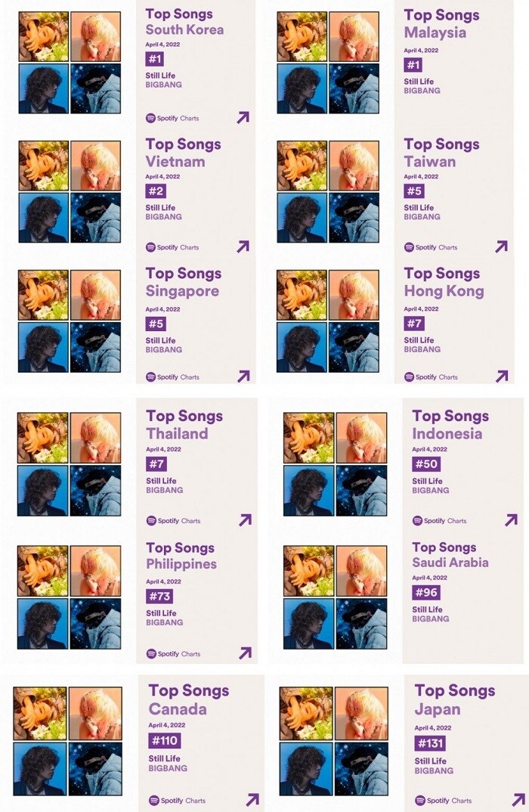
Task: Click the arrow icon on Singapore card
Action: [243, 376]
